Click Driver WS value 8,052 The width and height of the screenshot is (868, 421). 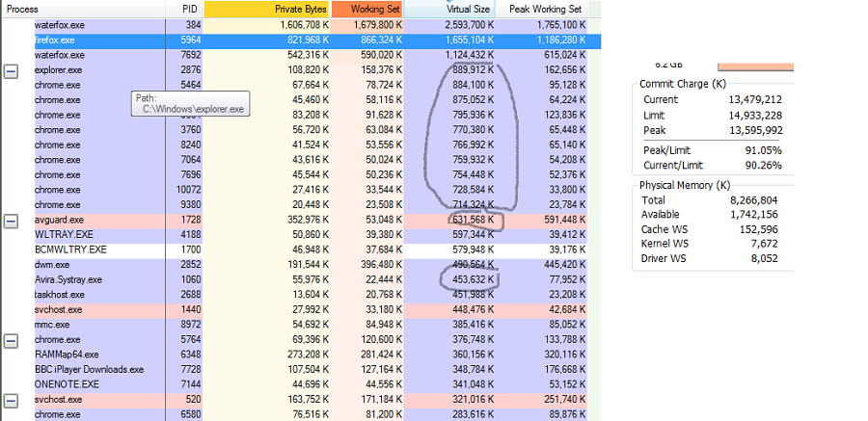(766, 258)
